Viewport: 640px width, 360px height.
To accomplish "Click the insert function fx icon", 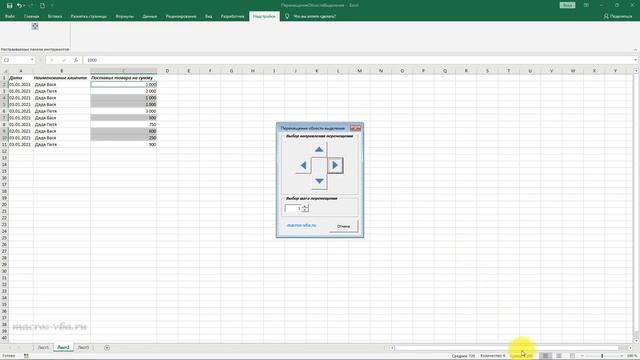I will coord(76,60).
